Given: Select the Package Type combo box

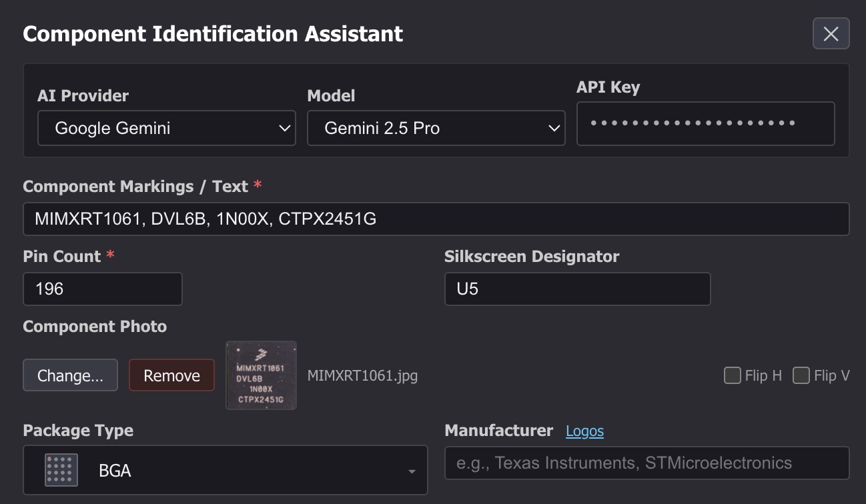Looking at the screenshot, I should [x=225, y=470].
